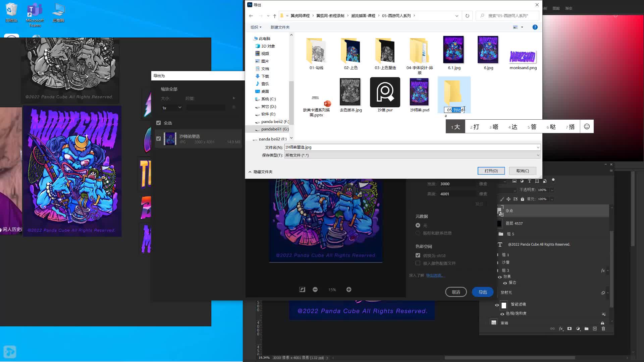Open the 1x scale size dropdown
Image resolution: width=644 pixels, height=362 pixels.
tap(171, 108)
